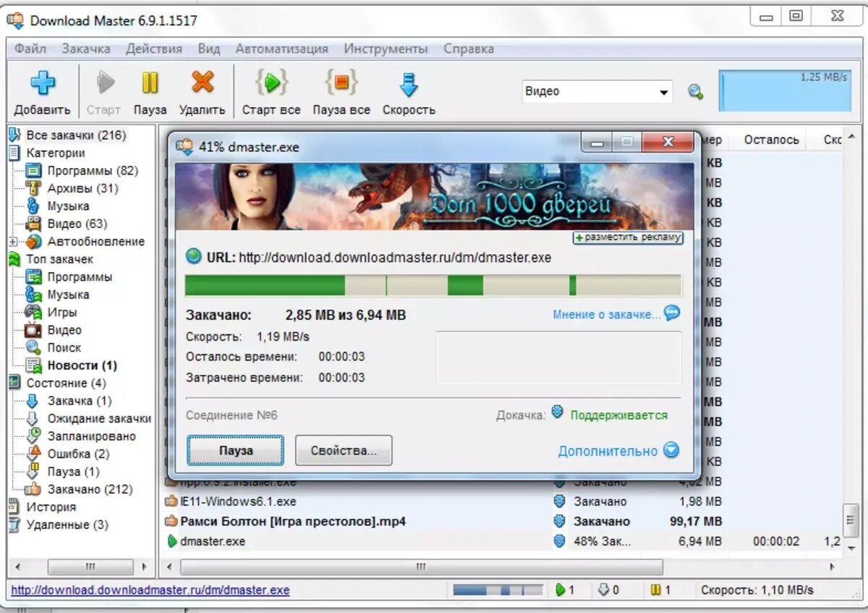Click the разместить рекламу button
The width and height of the screenshot is (868, 613).
(628, 237)
